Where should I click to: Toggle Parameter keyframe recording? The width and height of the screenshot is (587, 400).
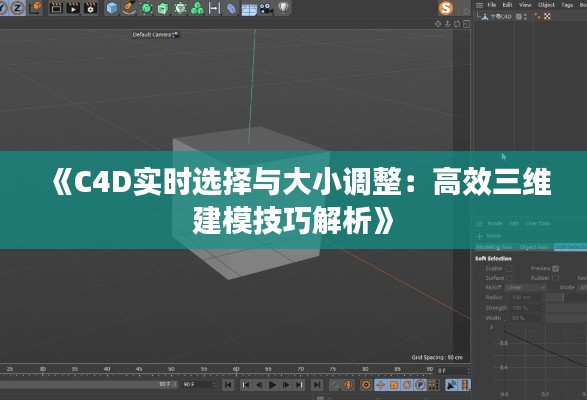pos(420,385)
